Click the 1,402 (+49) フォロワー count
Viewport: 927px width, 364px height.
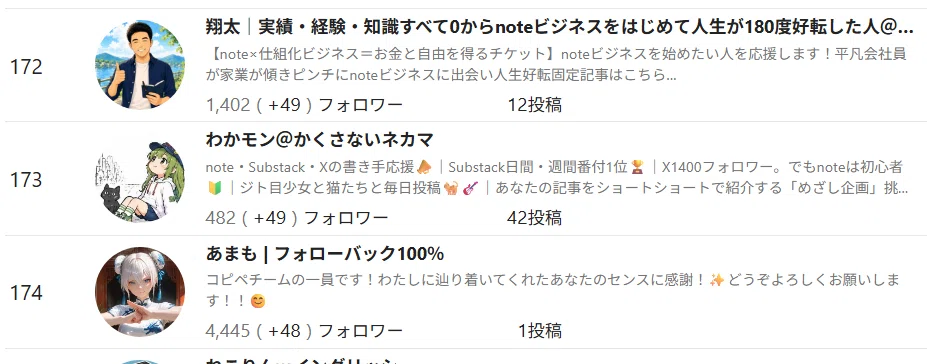coord(304,105)
